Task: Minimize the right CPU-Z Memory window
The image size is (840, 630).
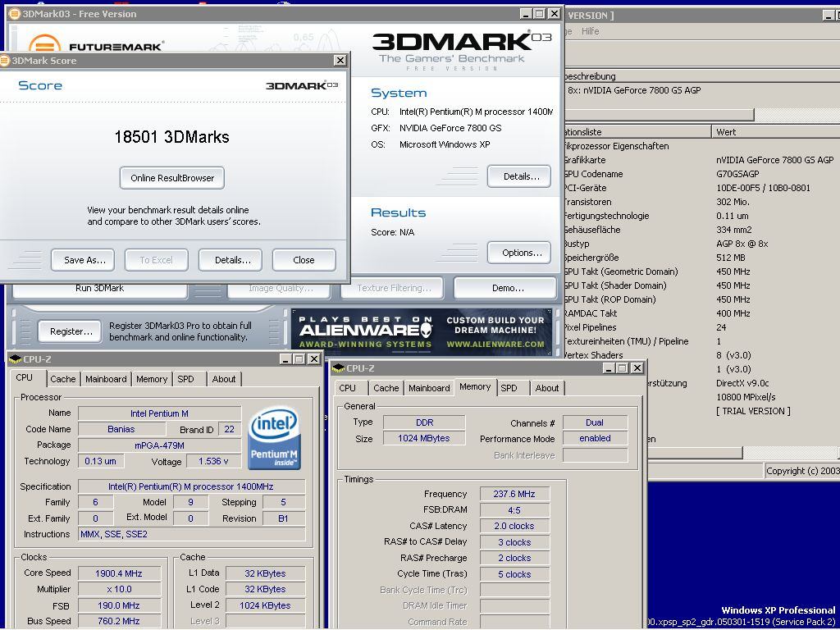Action: point(609,368)
